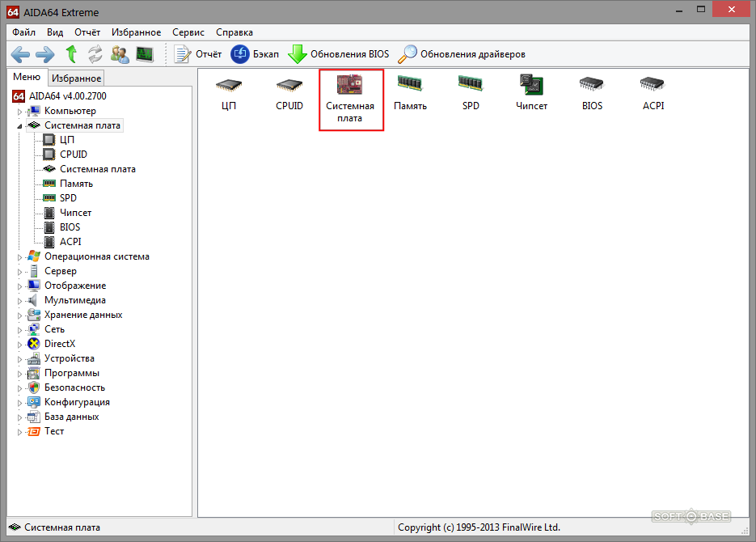756x542 pixels.
Task: Expand the Программы tree node
Action: tap(19, 374)
